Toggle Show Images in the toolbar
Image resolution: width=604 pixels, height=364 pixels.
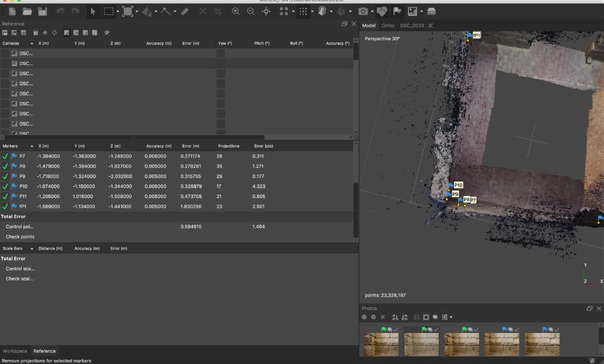pyautogui.click(x=413, y=11)
